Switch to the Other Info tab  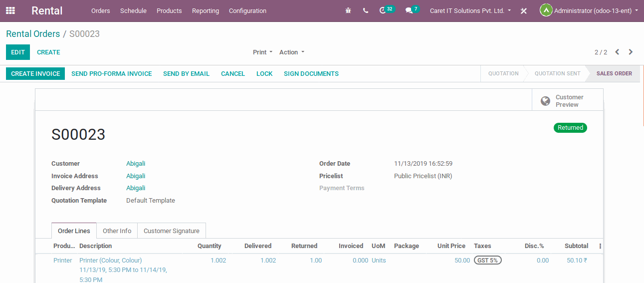117,231
